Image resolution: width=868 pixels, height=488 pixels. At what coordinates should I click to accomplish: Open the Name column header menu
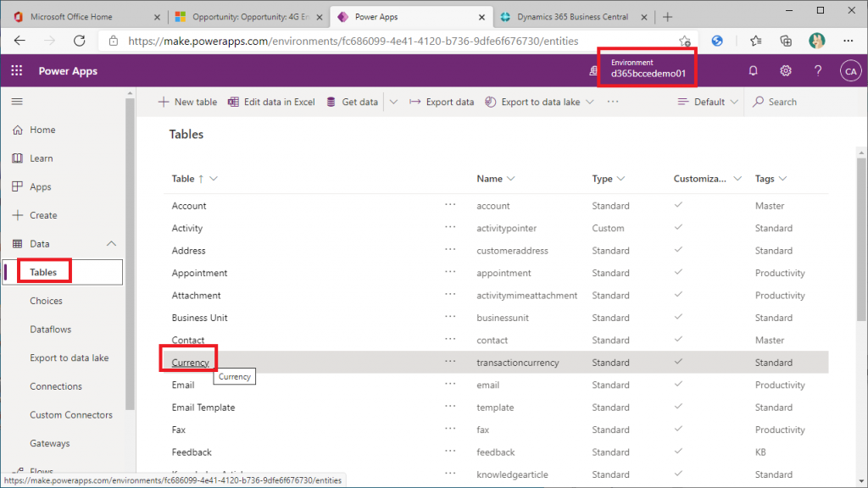click(x=495, y=179)
